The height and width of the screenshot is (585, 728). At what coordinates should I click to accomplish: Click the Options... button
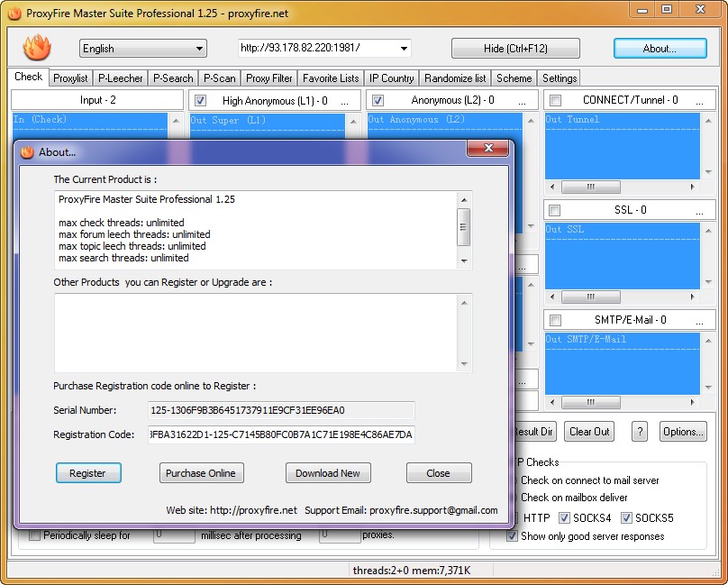(x=683, y=432)
